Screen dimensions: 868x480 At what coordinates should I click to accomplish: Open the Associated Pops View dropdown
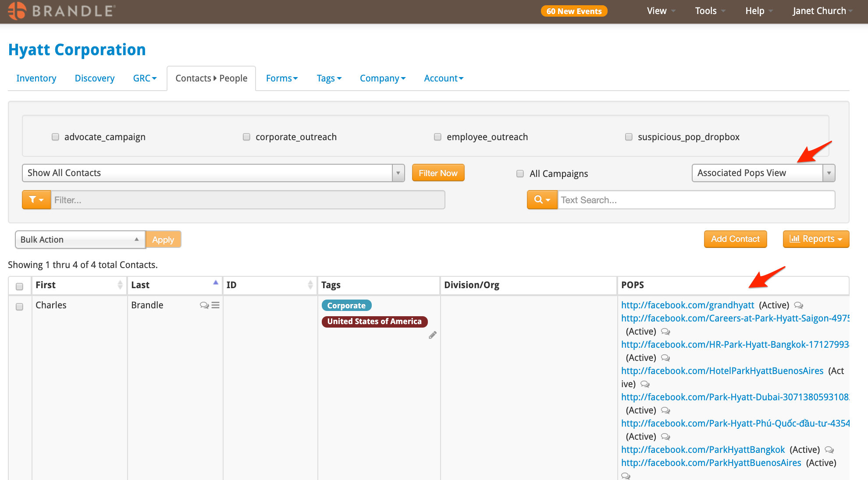(763, 173)
